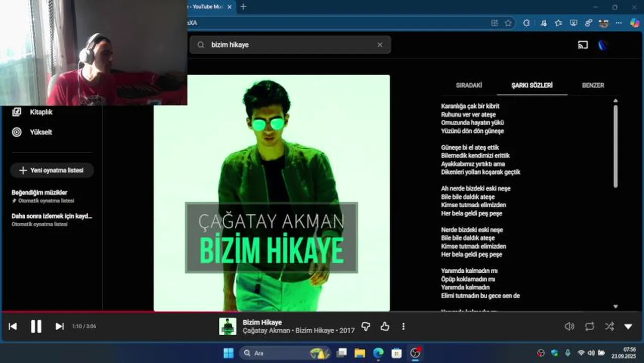Switch to the ŞARKI SÖZLERİ tab
Image resolution: width=644 pixels, height=363 pixels.
(x=532, y=85)
